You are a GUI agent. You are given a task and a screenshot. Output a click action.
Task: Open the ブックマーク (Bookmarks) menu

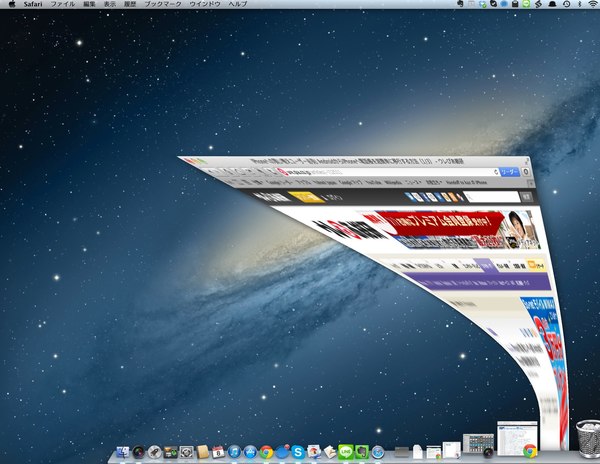pos(161,5)
